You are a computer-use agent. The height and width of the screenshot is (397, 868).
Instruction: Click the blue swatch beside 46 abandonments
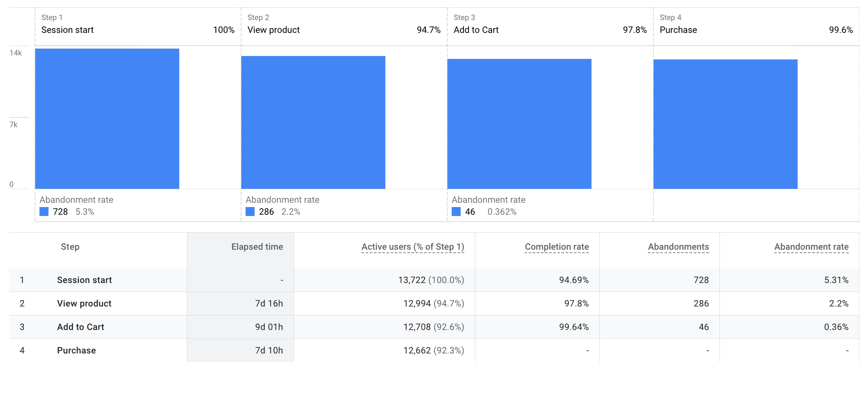[457, 211]
